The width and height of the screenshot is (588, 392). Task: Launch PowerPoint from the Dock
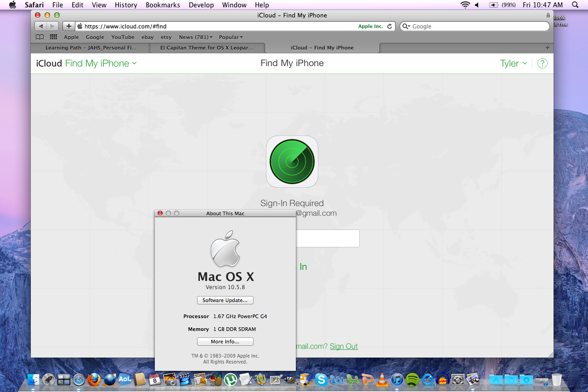pos(367,380)
